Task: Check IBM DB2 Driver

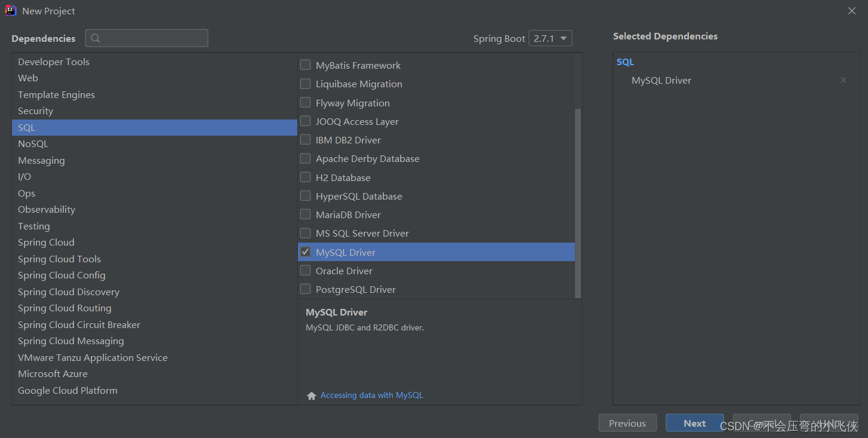Action: click(x=305, y=140)
